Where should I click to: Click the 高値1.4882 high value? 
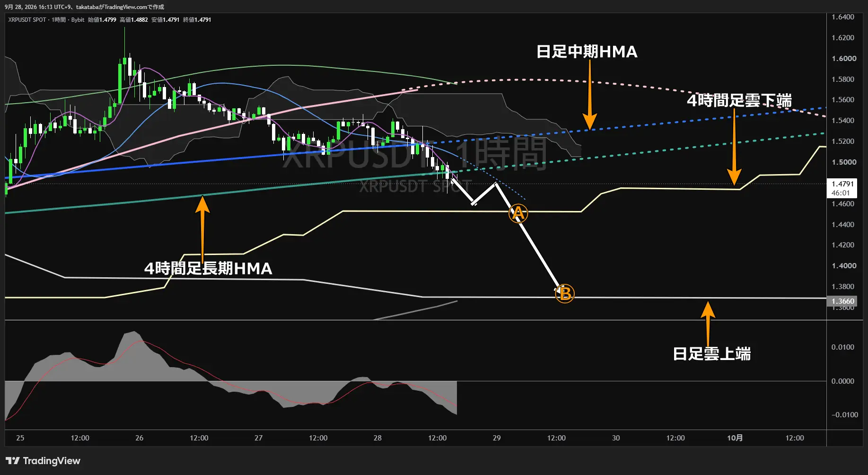[134, 20]
